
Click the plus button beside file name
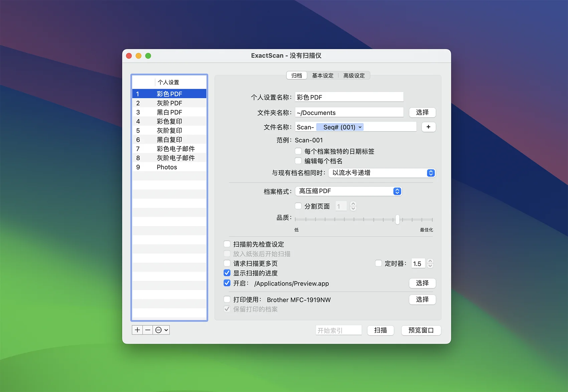(x=428, y=127)
